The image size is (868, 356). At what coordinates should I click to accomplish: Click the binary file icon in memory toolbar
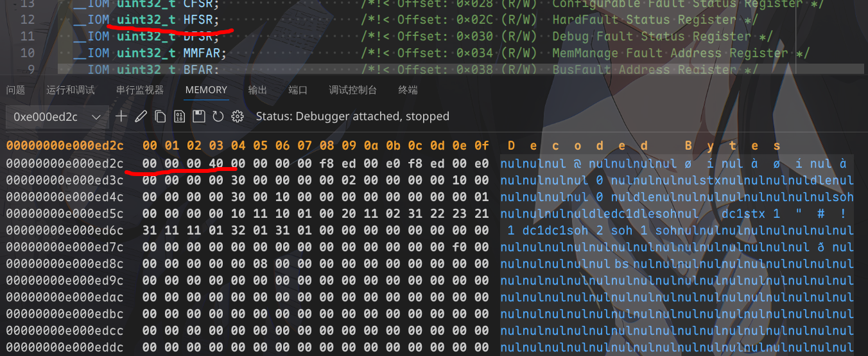click(179, 116)
